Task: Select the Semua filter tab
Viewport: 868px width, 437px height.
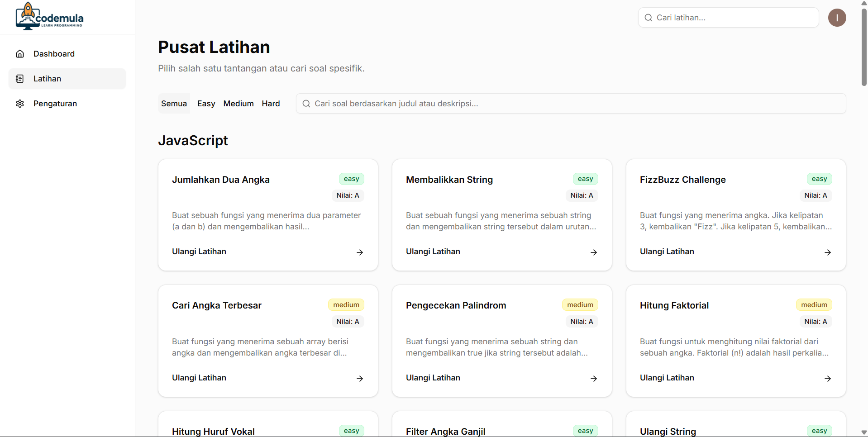Action: click(174, 104)
